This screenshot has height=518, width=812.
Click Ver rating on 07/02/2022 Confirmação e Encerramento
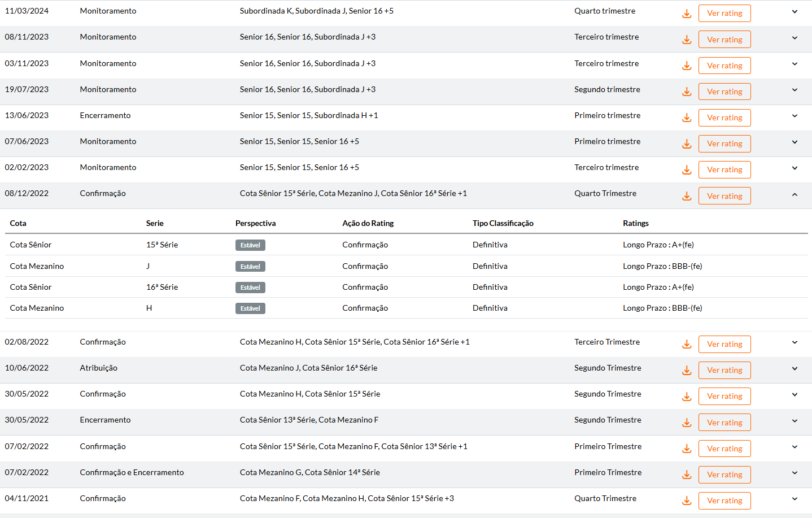724,475
